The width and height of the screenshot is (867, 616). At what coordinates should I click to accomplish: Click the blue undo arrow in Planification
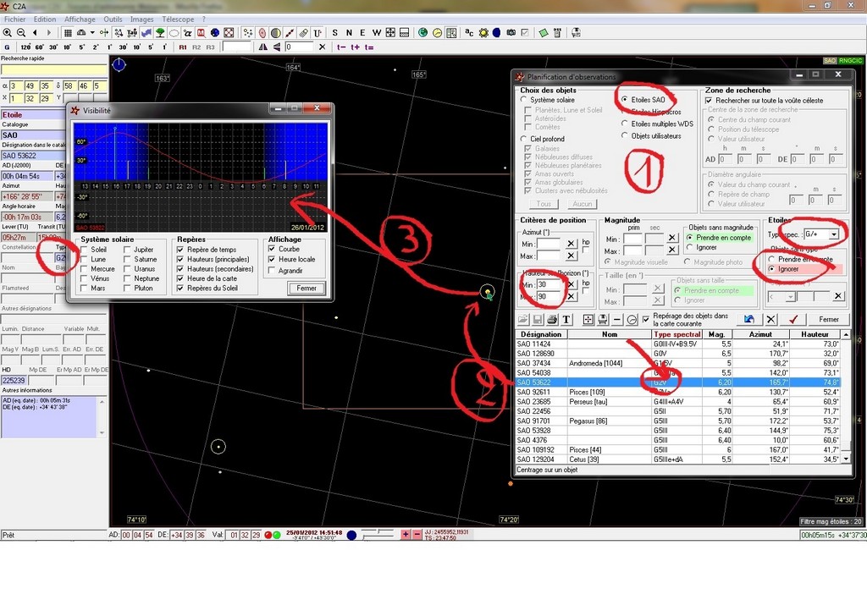749,319
